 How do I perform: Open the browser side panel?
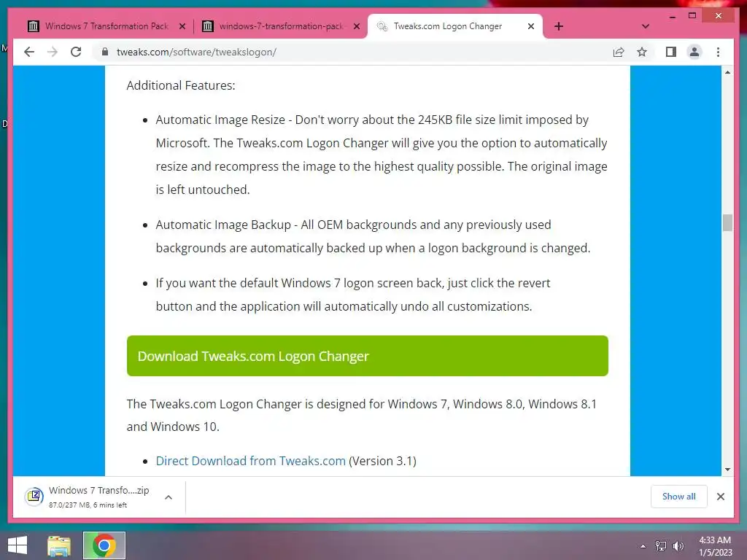coord(671,52)
